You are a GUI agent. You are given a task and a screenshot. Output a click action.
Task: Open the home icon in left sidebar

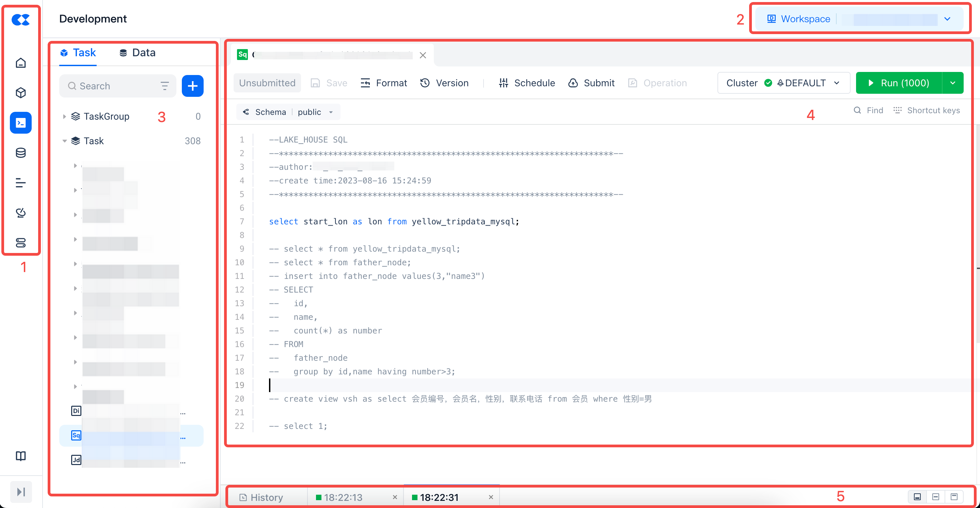(20, 62)
